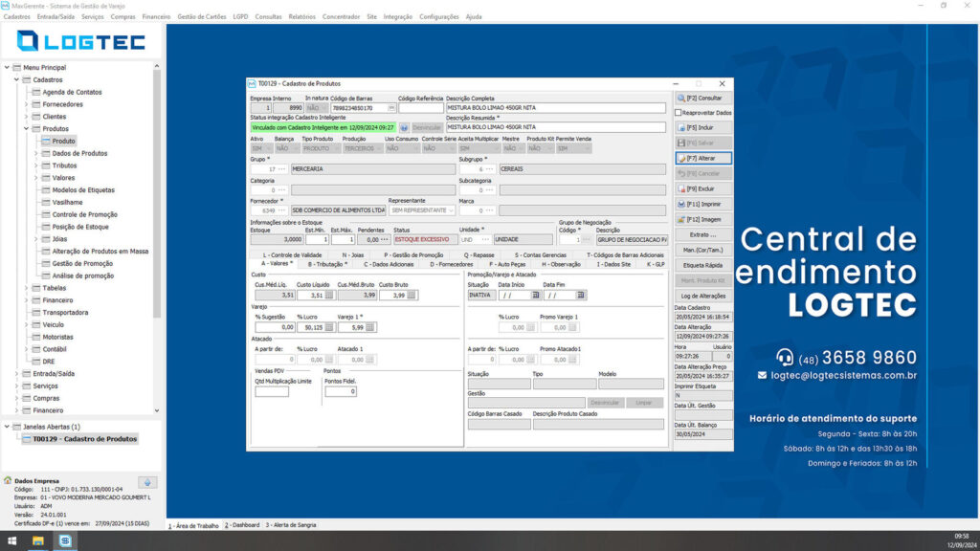This screenshot has height=551, width=980.
Task: Open the calculator icon beside Varejo 1 price
Action: [370, 327]
